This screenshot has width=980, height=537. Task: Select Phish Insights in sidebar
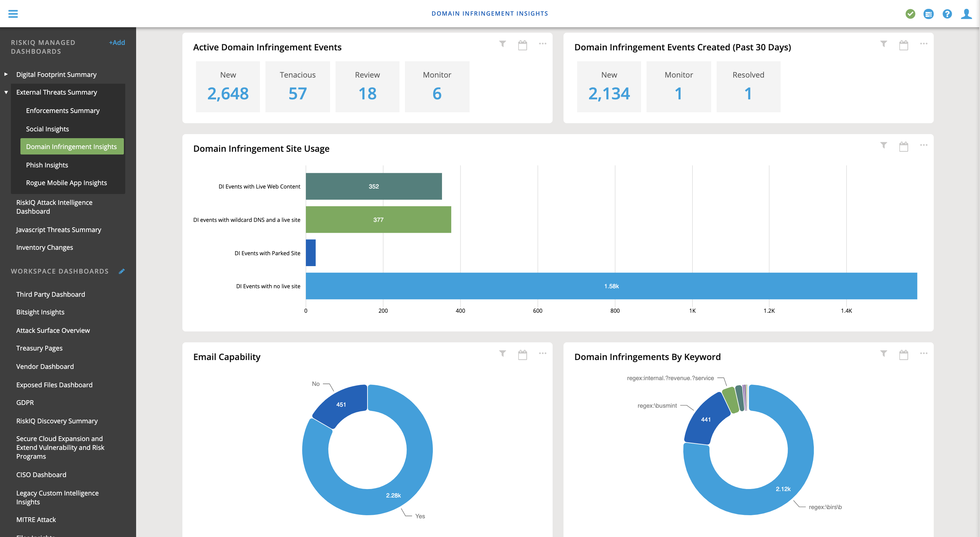(47, 165)
